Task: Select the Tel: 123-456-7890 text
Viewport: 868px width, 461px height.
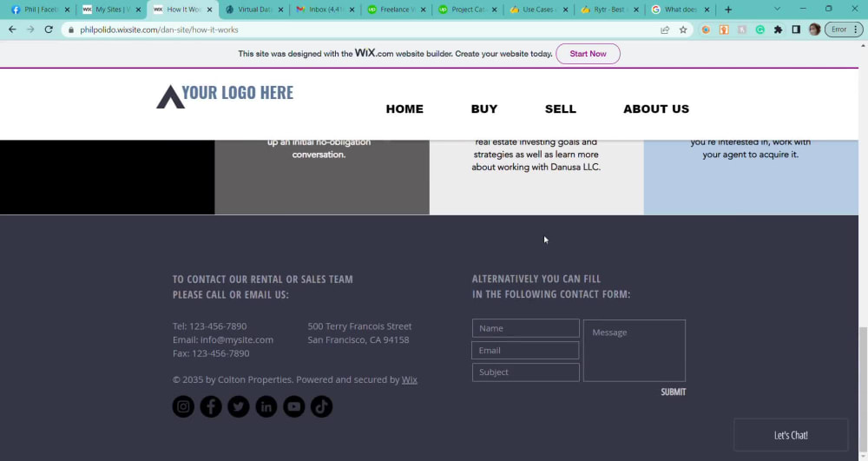Action: (x=210, y=326)
